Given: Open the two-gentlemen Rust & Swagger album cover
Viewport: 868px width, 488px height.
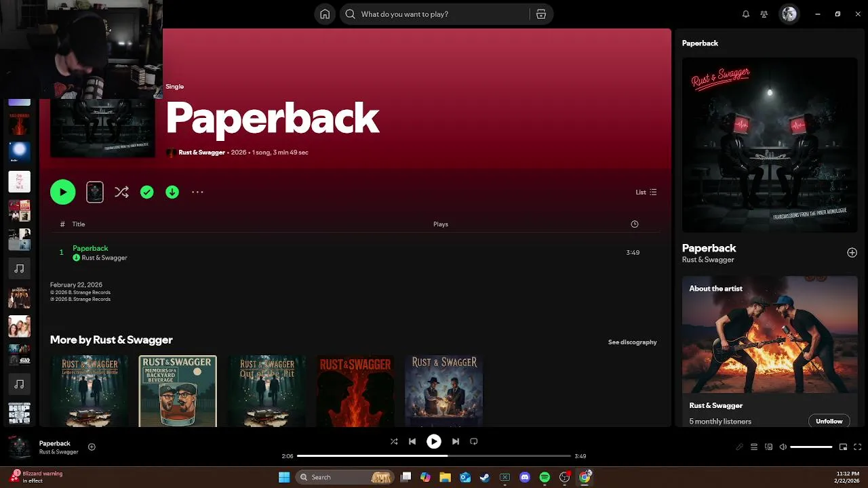Looking at the screenshot, I should tap(444, 391).
